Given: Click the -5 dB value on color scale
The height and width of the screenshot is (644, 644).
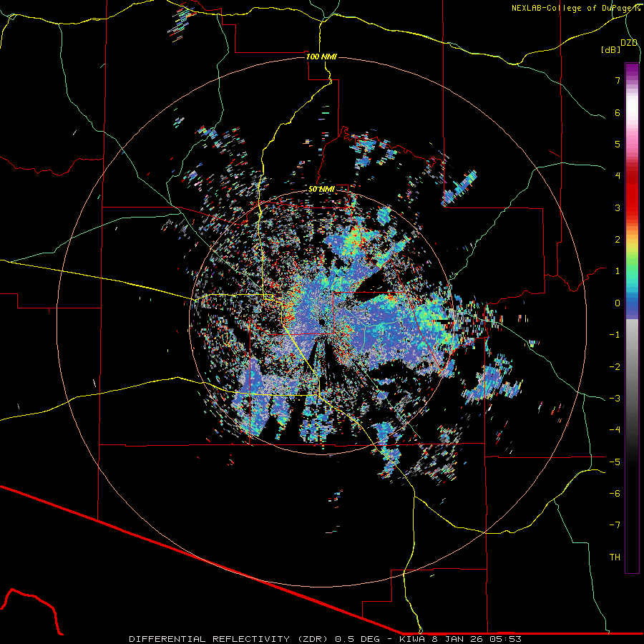Looking at the screenshot, I should pyautogui.click(x=615, y=462).
